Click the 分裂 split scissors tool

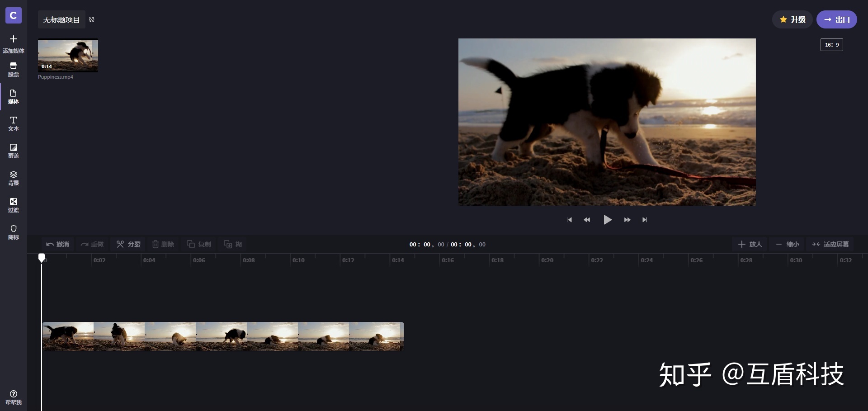[x=128, y=244]
